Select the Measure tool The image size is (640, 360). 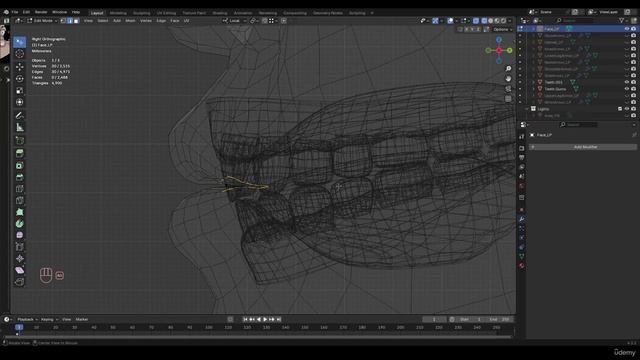pos(20,128)
